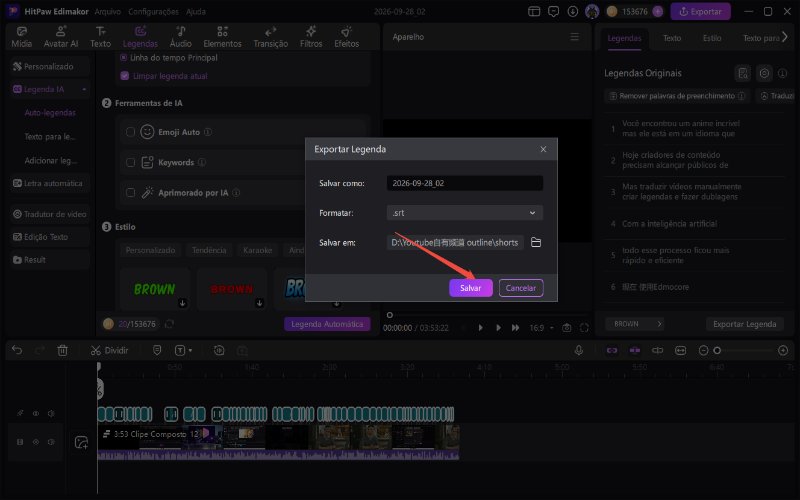
Task: Open the layout icon in title bar
Action: (534, 11)
